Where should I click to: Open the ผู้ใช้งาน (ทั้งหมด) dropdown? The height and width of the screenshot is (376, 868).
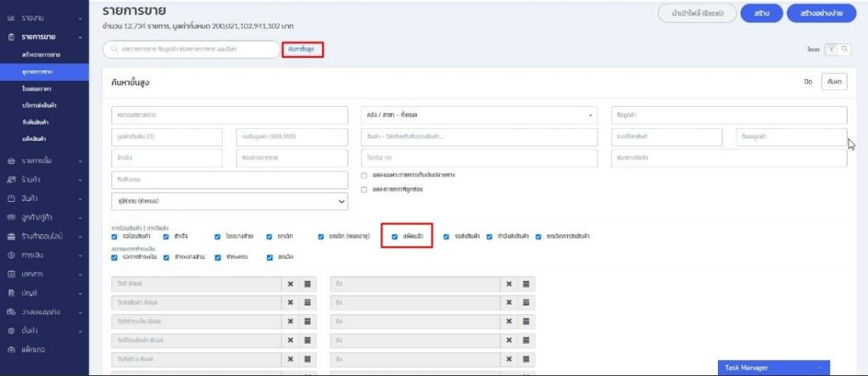click(x=230, y=201)
